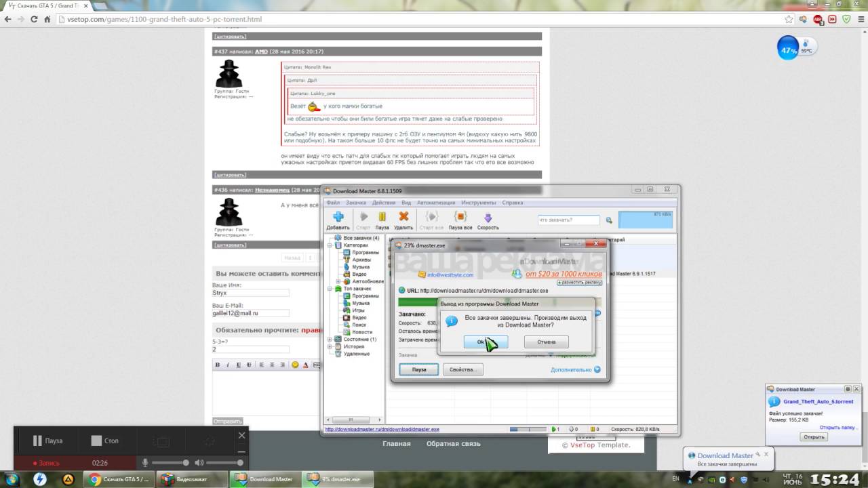Click the Удалить red cross toolbar icon
This screenshot has height=488, width=868.
coord(403,217)
